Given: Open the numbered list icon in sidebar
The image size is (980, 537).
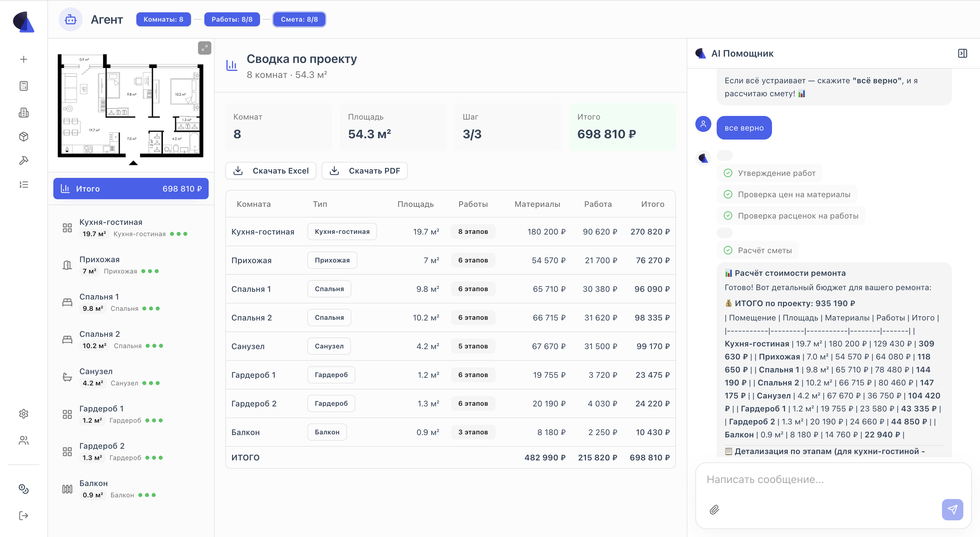Looking at the screenshot, I should click(24, 185).
